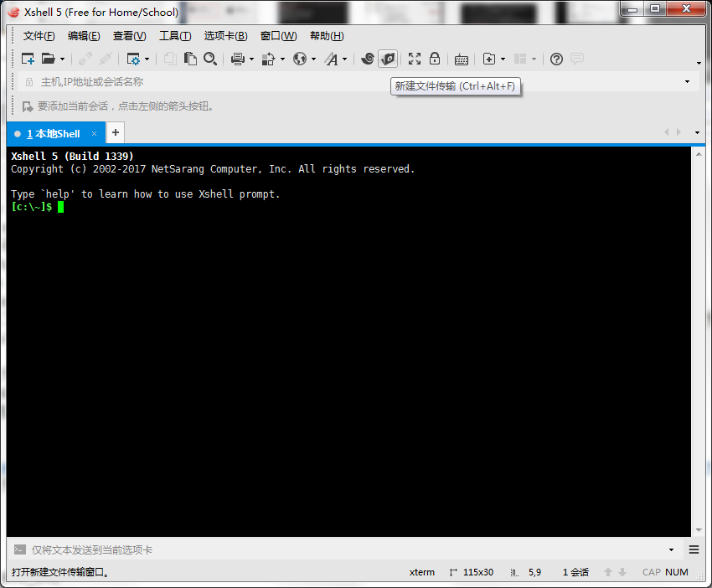
Task: Click the status bar down arrow icon
Action: coord(622,572)
